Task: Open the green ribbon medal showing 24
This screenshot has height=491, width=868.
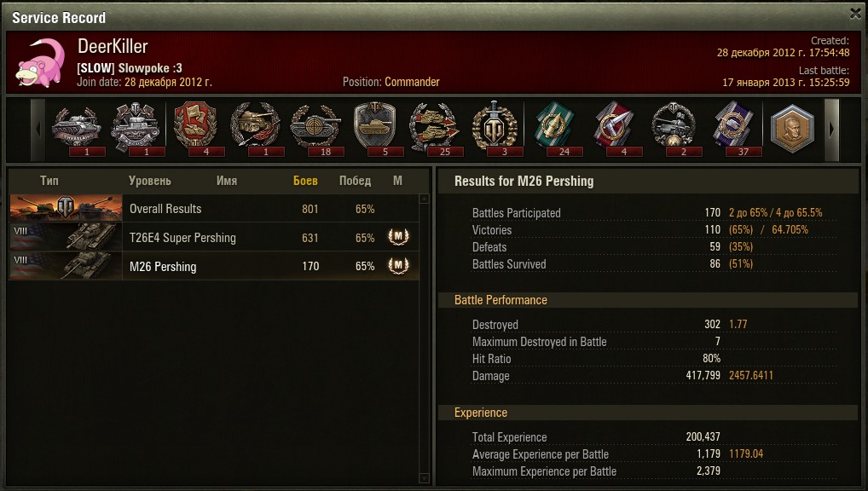Action: [554, 126]
